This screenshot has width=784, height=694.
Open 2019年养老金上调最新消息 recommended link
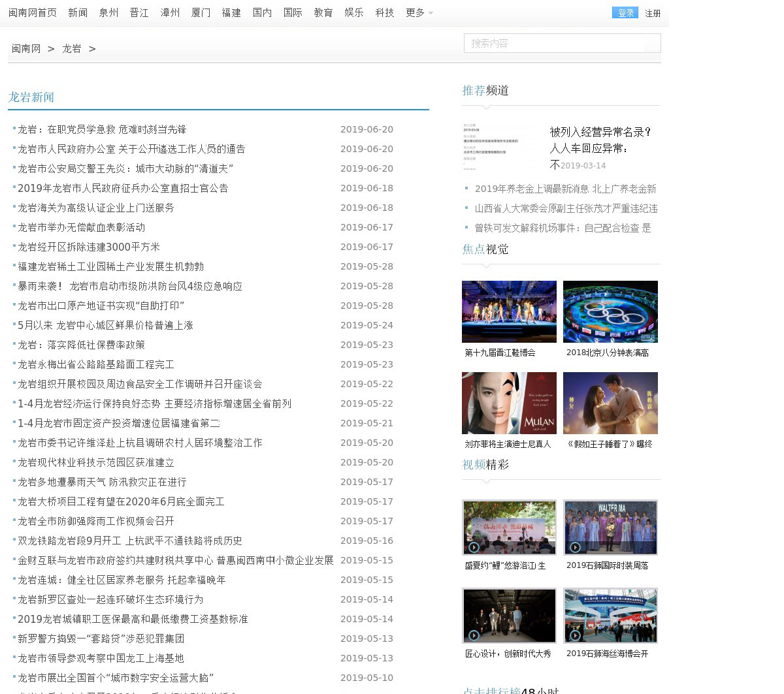(565, 189)
